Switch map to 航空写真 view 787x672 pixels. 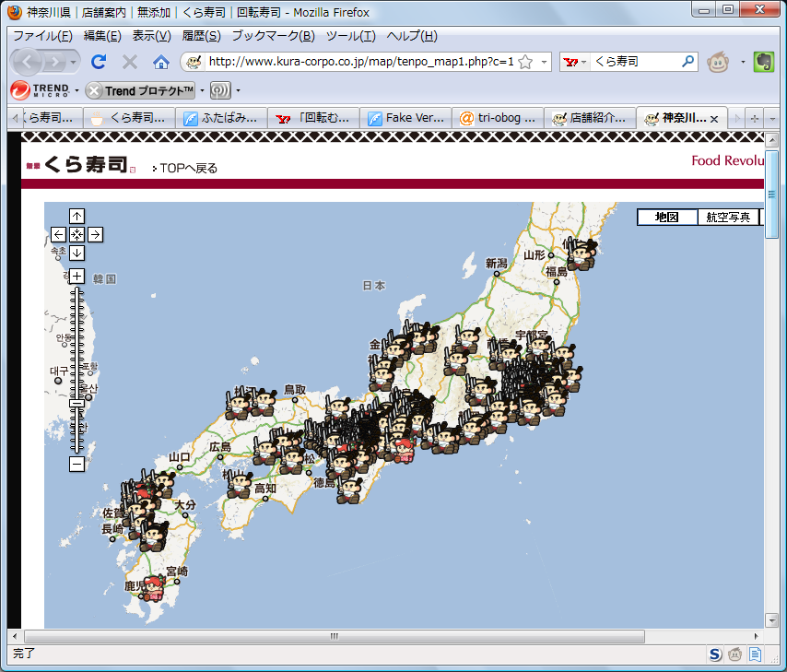[x=728, y=217]
